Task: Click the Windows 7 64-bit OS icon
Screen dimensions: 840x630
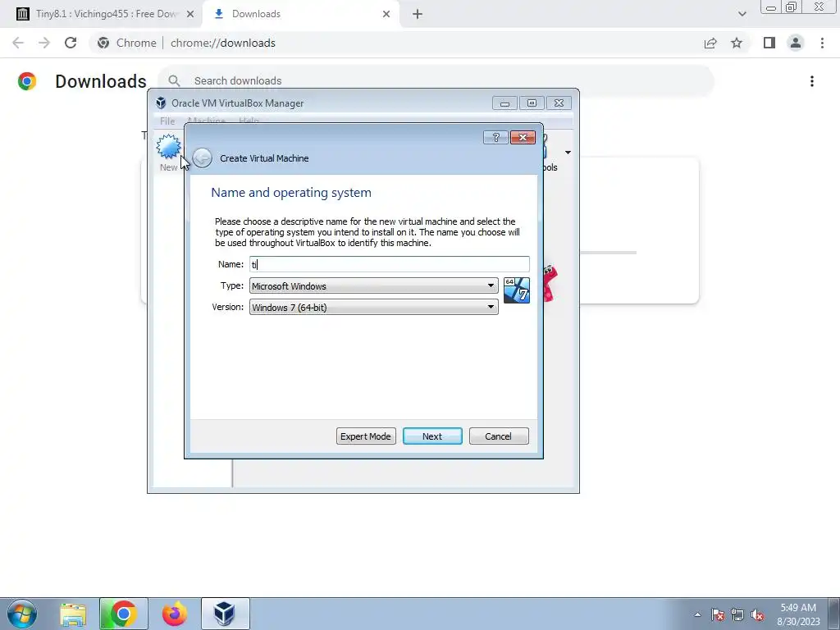Action: pos(517,290)
